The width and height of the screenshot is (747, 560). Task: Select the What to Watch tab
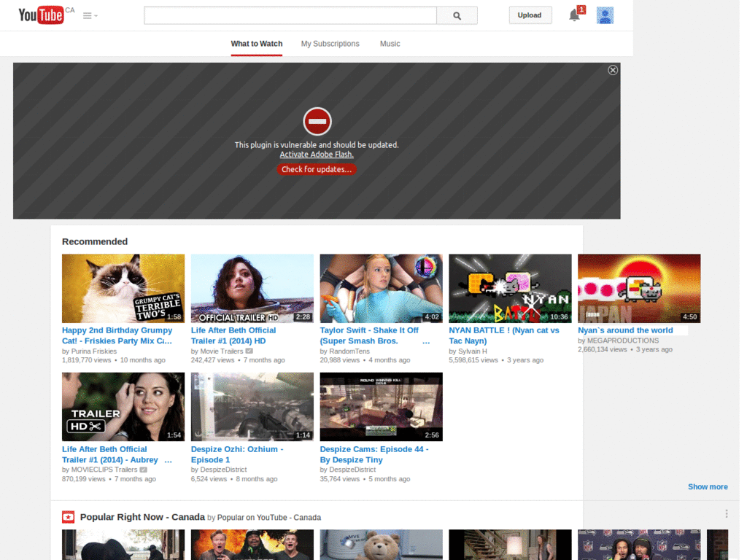(x=256, y=44)
